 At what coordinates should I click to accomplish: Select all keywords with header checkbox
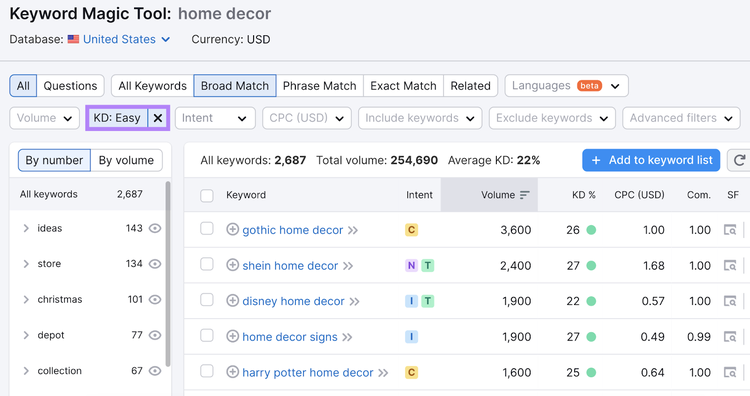[x=207, y=195]
